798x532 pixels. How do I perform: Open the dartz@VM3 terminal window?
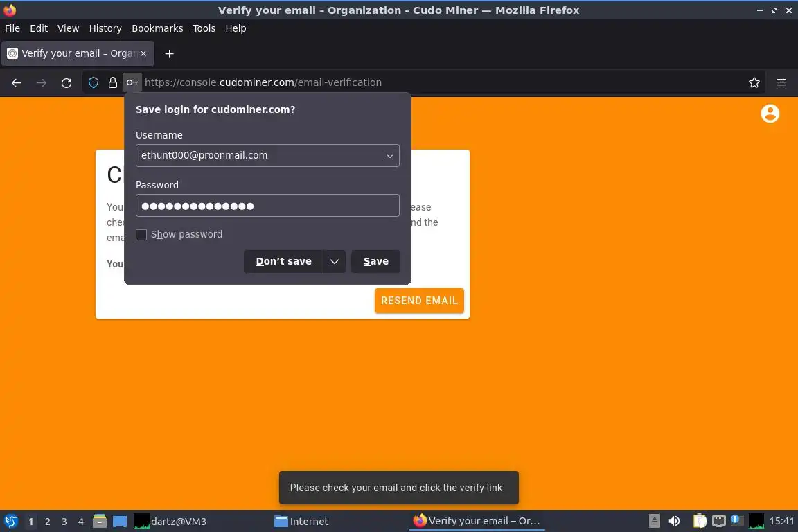click(x=170, y=522)
